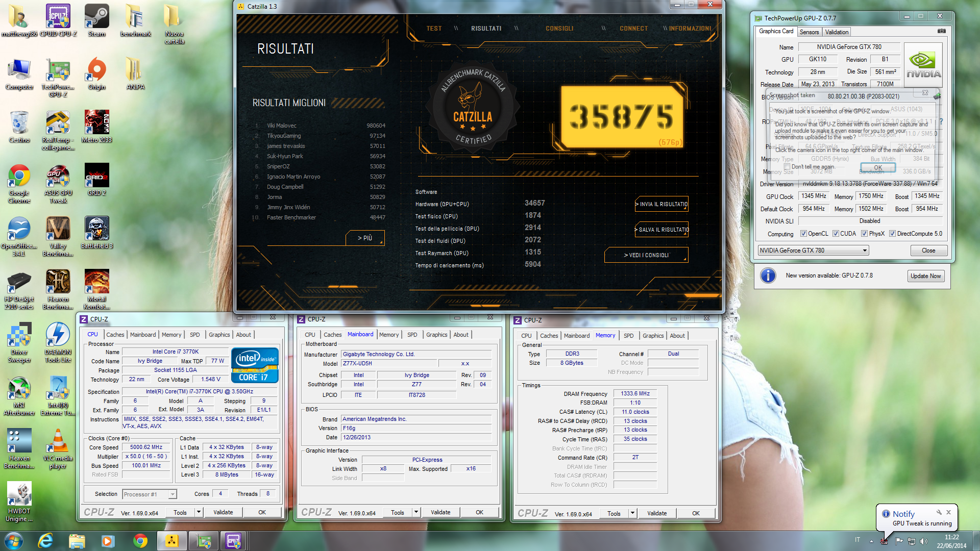Open the Driver Sweeper desktop icon
The height and width of the screenshot is (551, 980).
pos(19,343)
